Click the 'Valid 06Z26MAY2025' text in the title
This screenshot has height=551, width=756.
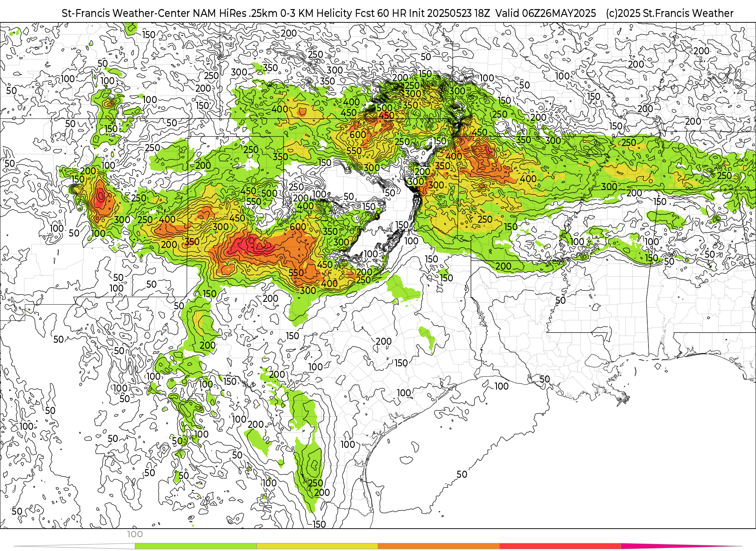point(546,13)
